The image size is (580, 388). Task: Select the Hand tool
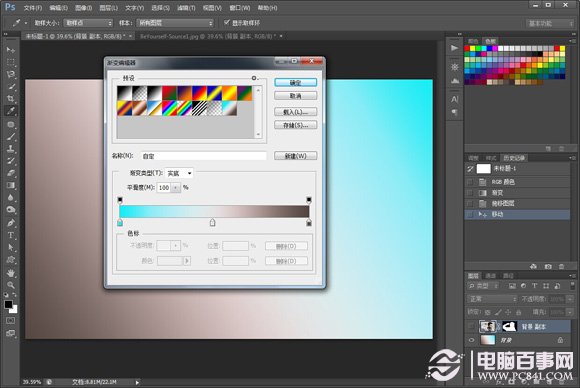(11, 273)
